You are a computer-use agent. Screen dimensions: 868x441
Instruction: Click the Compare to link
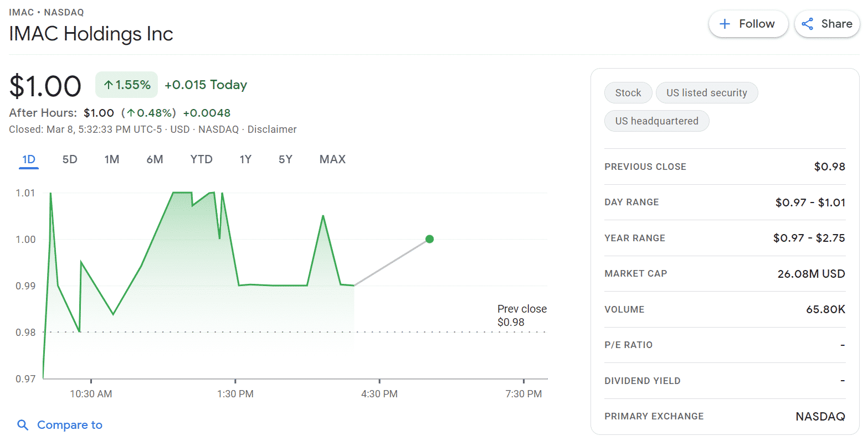(x=70, y=425)
